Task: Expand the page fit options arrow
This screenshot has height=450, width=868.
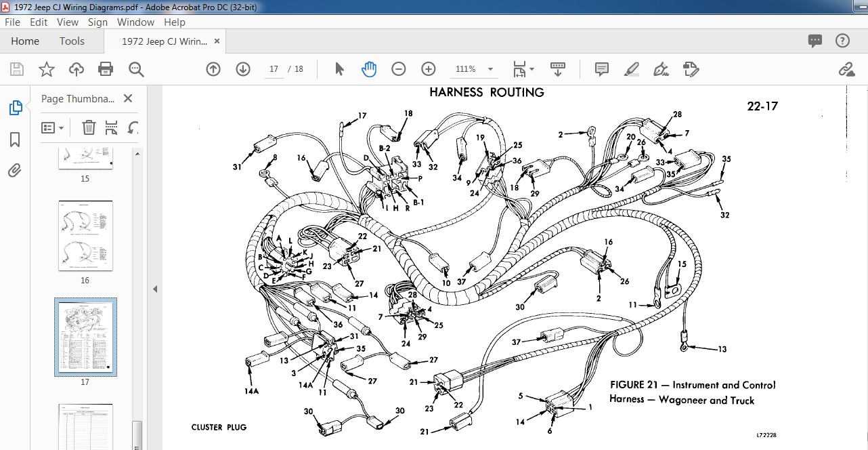Action: 531,69
